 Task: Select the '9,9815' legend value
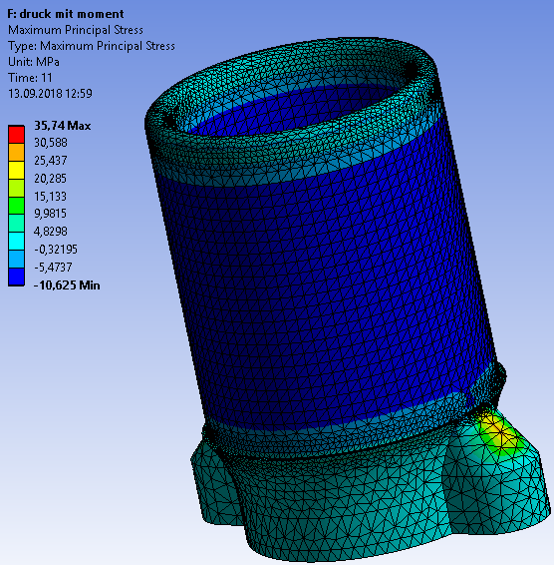pos(50,214)
